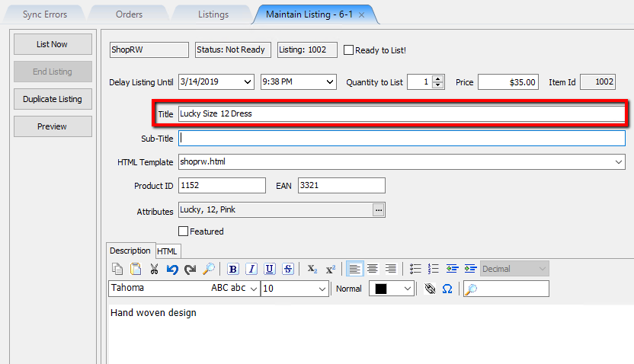
Task: Click the Cut scissors icon
Action: (x=154, y=269)
